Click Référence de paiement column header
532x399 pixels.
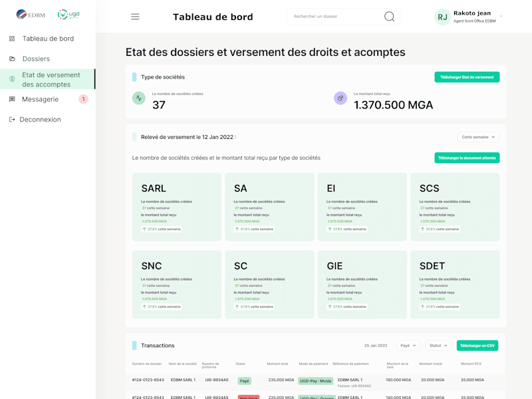(350, 364)
